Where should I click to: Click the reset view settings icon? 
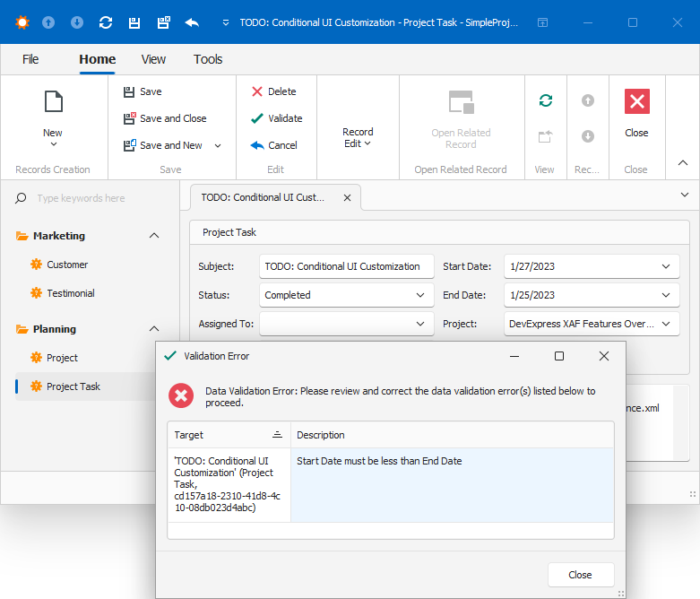tap(546, 136)
